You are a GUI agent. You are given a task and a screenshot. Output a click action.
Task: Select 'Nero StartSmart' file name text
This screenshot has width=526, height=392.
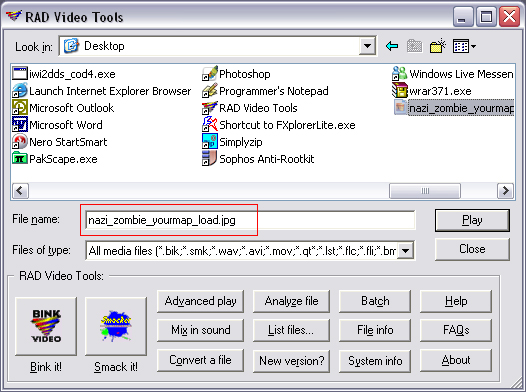click(x=68, y=142)
